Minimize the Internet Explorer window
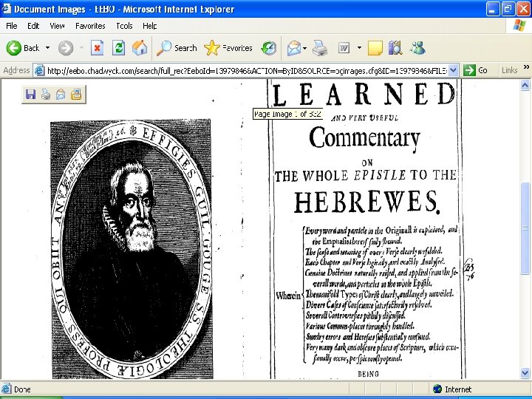532x399 pixels. [x=493, y=9]
